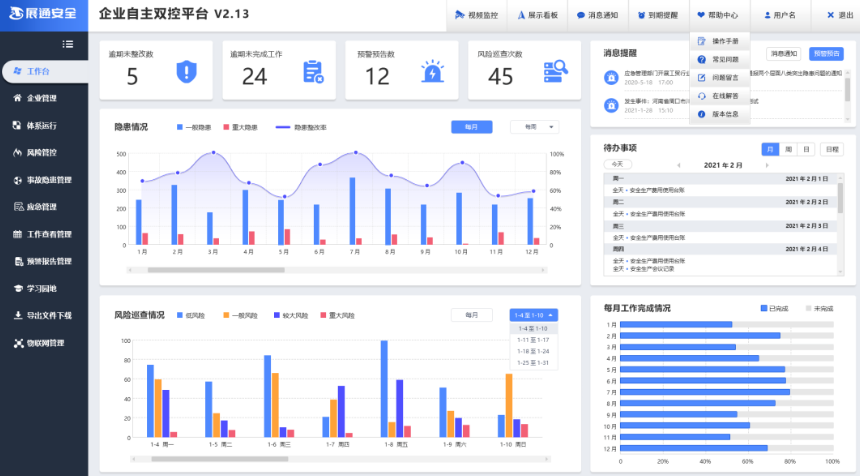Toggle 较大风险 legend in 风险巡查情况
The width and height of the screenshot is (860, 476).
[x=291, y=315]
